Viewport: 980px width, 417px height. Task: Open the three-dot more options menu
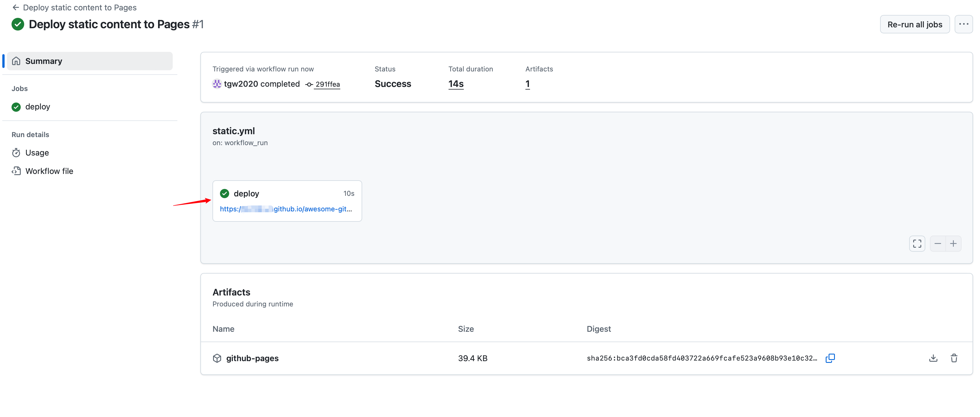pyautogui.click(x=963, y=24)
